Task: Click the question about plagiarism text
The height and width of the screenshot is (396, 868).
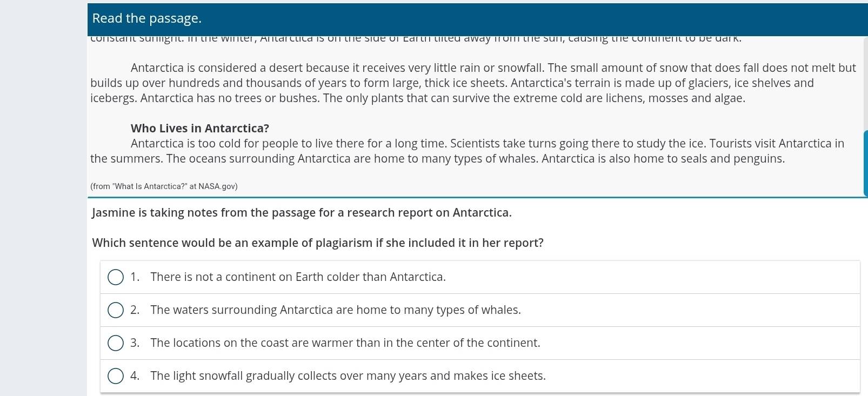Action: (x=318, y=243)
